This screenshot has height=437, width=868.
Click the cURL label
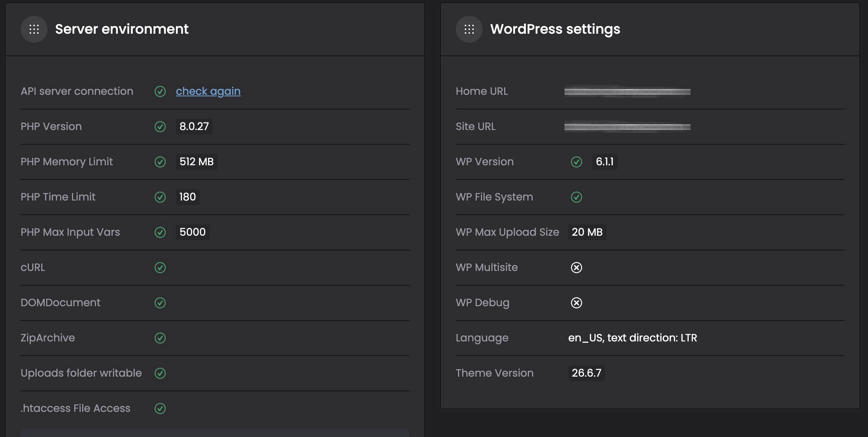tap(33, 267)
